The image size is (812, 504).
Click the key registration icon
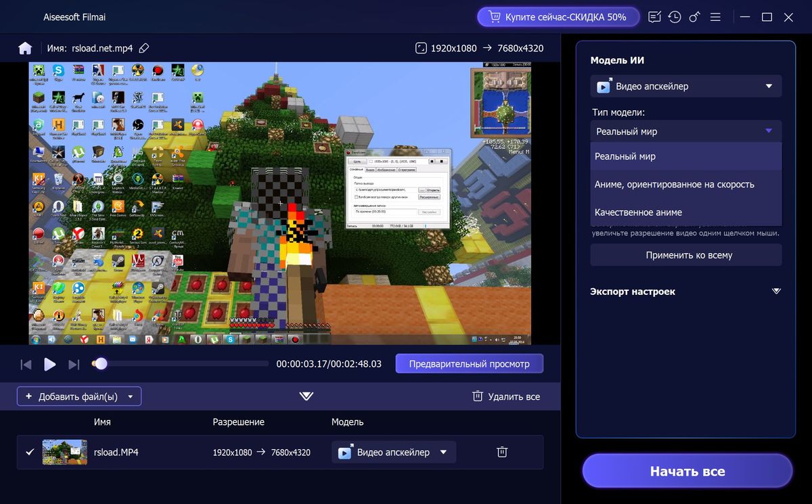click(x=694, y=17)
